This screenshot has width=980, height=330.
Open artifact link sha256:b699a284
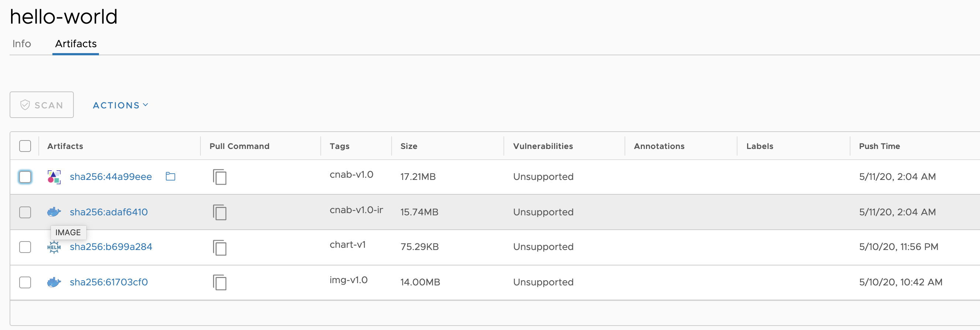(x=111, y=247)
